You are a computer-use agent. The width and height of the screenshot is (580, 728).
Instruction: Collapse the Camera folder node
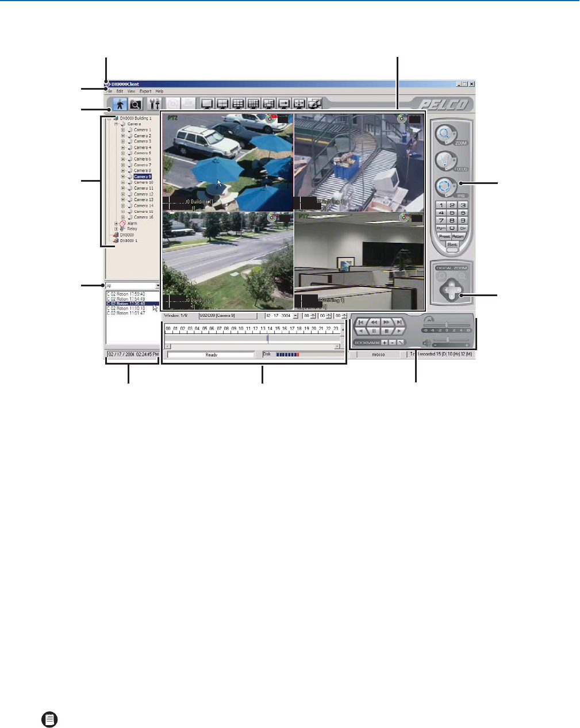[116, 124]
